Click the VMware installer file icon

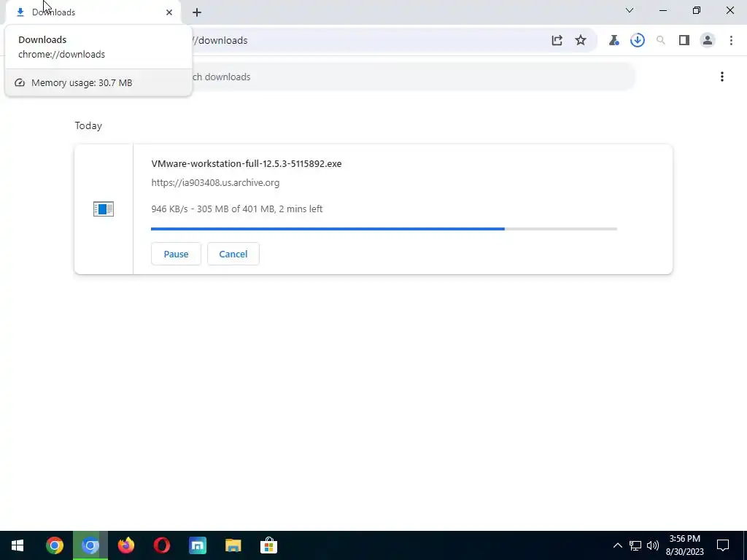click(104, 209)
